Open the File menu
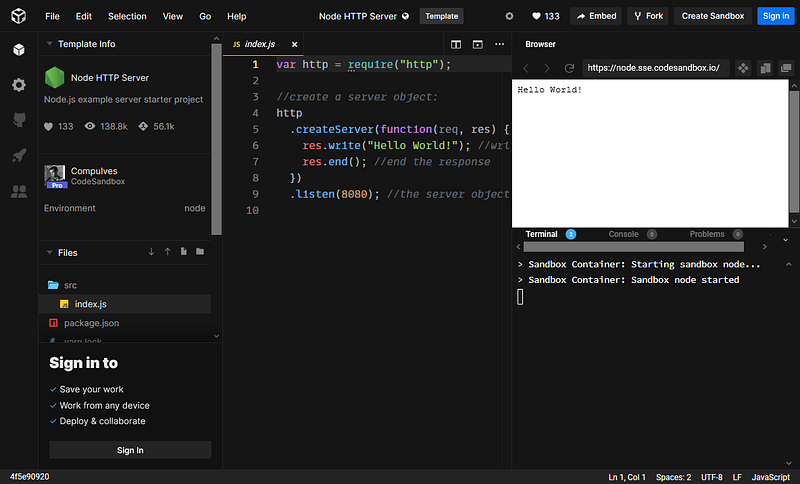Image resolution: width=800 pixels, height=484 pixels. pyautogui.click(x=52, y=16)
